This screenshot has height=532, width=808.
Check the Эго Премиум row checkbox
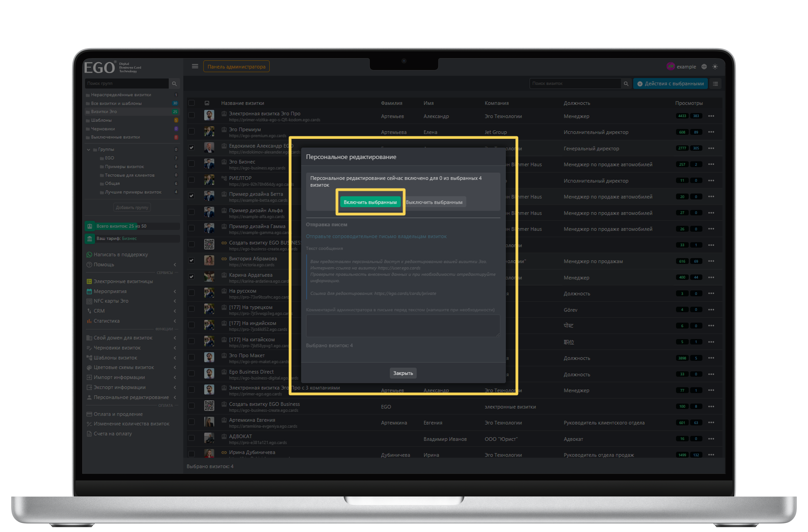(x=191, y=131)
